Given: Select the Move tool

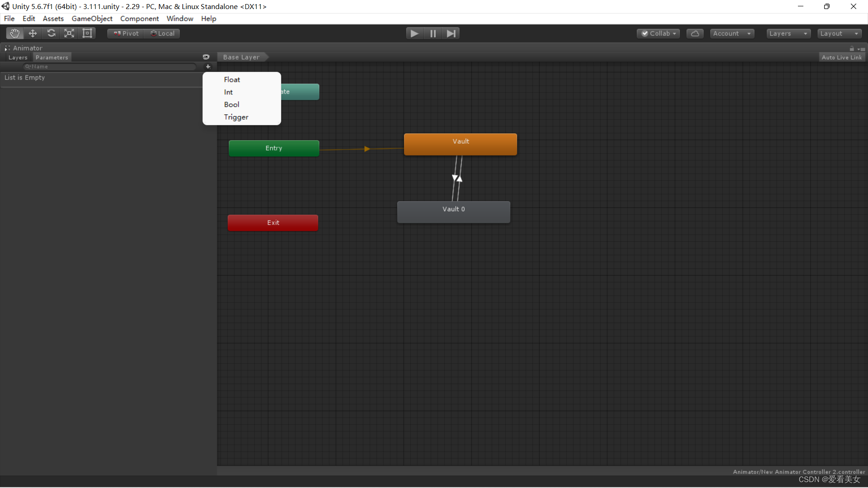Looking at the screenshot, I should [x=33, y=33].
